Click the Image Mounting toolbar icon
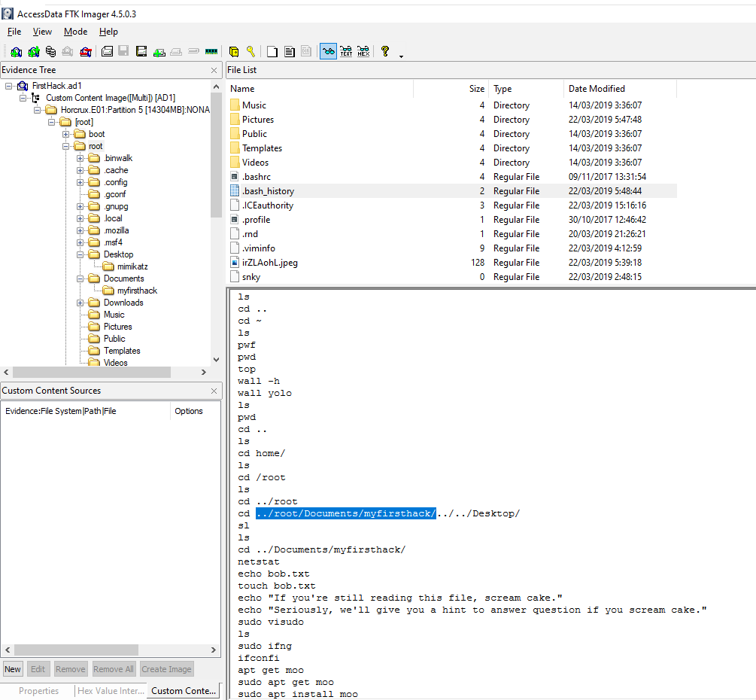Image resolution: width=756 pixels, height=700 pixels. tap(51, 51)
